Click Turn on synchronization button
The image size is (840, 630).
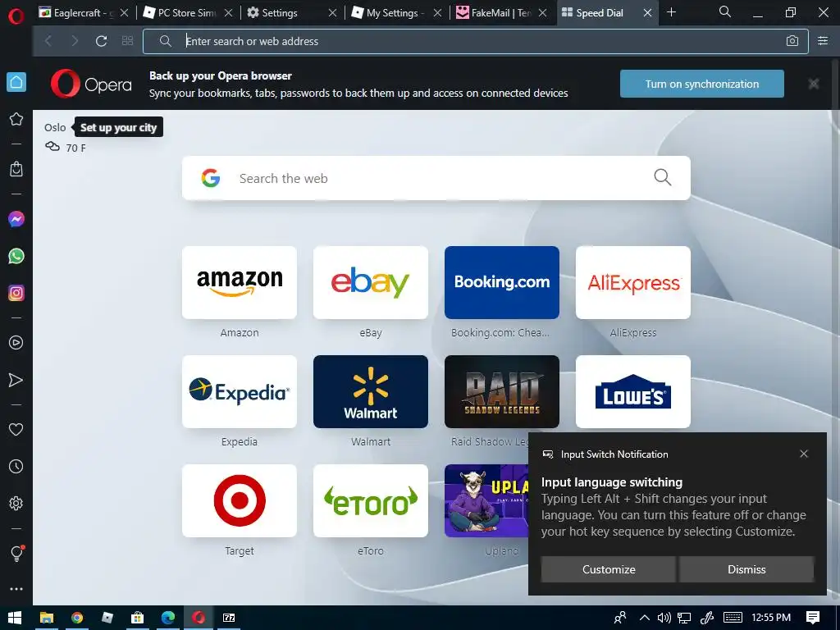coord(702,84)
